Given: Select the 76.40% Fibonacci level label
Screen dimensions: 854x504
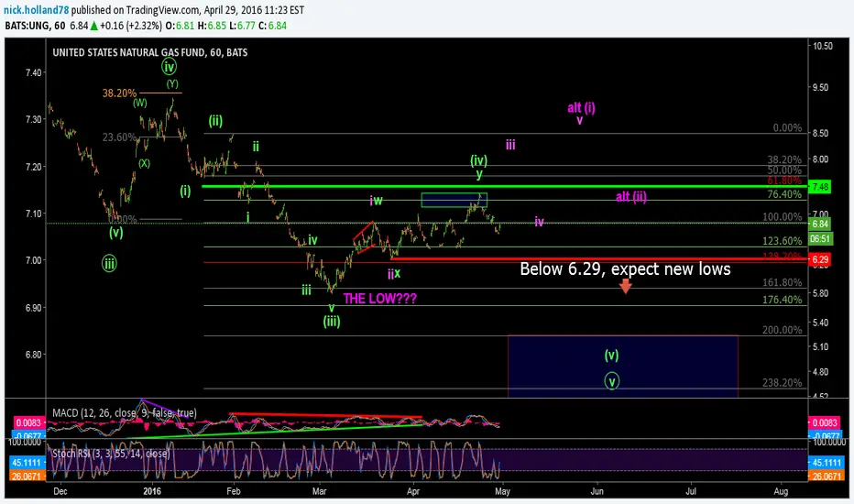Looking at the screenshot, I should pos(784,194).
